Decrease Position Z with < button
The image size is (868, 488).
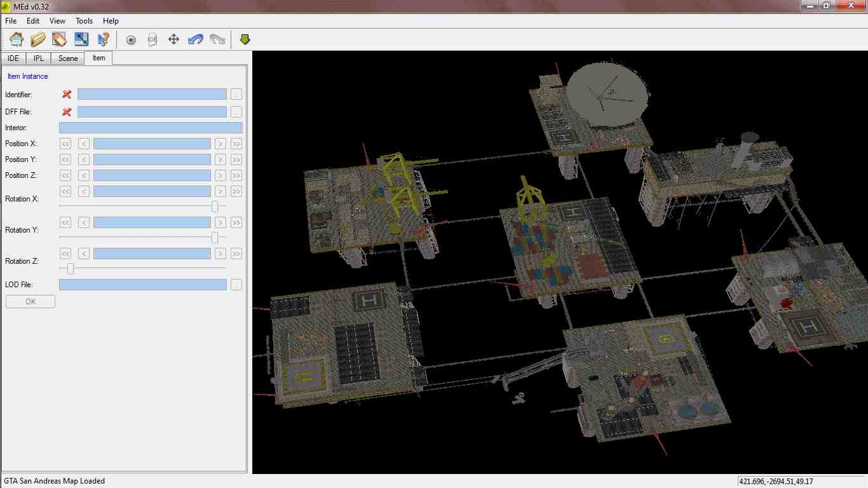(84, 175)
